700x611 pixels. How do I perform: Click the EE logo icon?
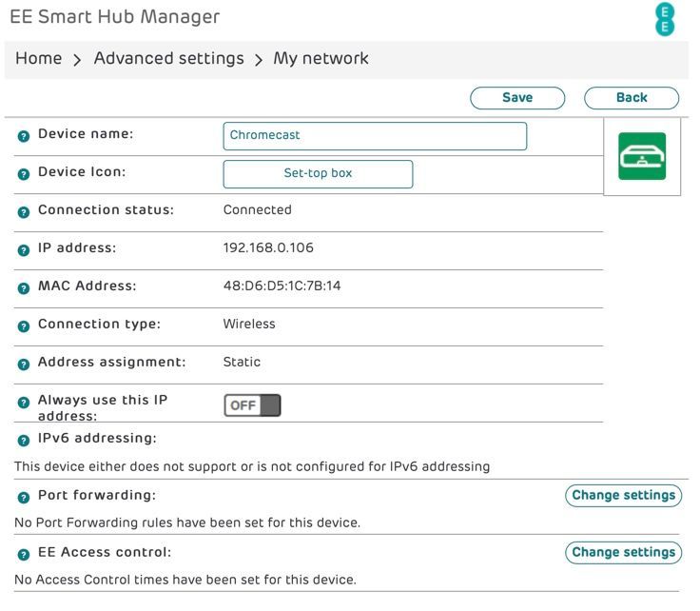[x=665, y=19]
